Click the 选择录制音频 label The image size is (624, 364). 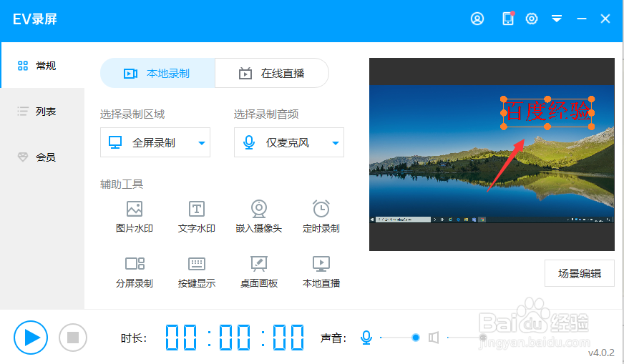266,114
